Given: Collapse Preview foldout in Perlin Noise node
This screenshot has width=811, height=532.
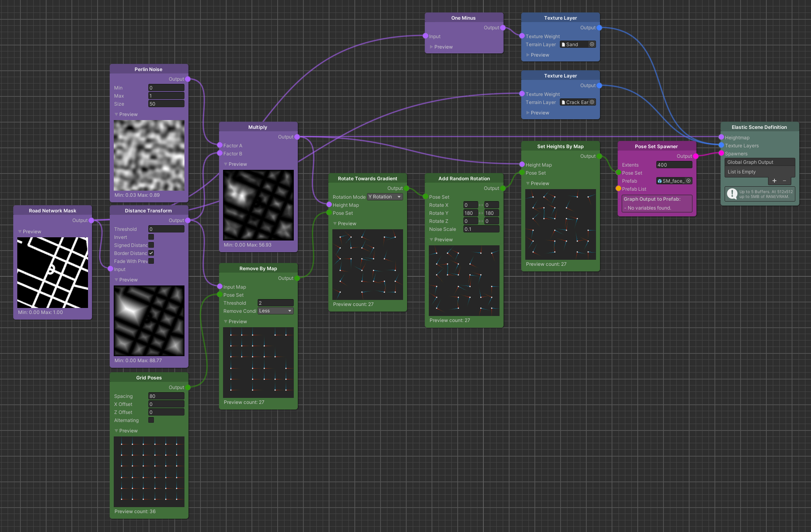Looking at the screenshot, I should 117,114.
